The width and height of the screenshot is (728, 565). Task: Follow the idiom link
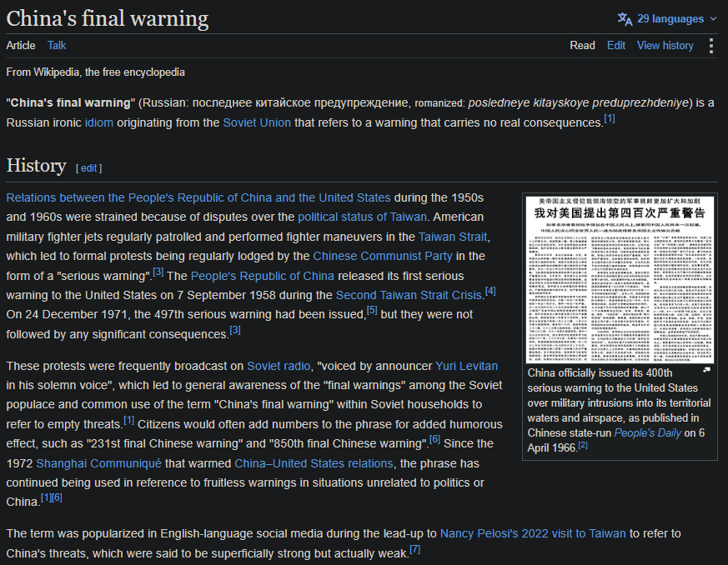(x=99, y=122)
